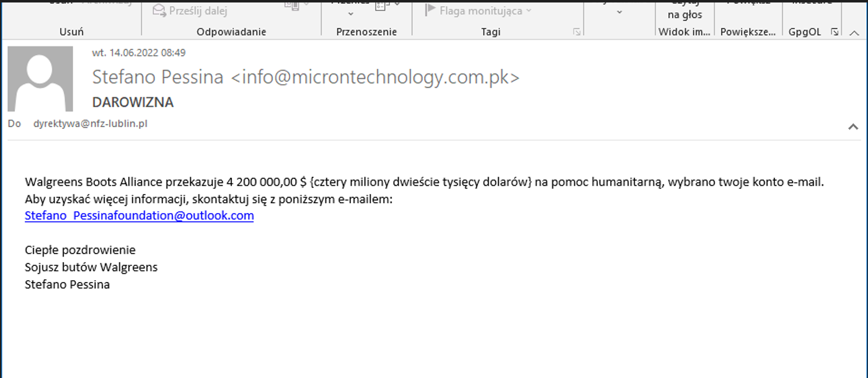Open the dropdown chevron left of Czytaj na głos
The height and width of the screenshot is (378, 868).
(619, 12)
